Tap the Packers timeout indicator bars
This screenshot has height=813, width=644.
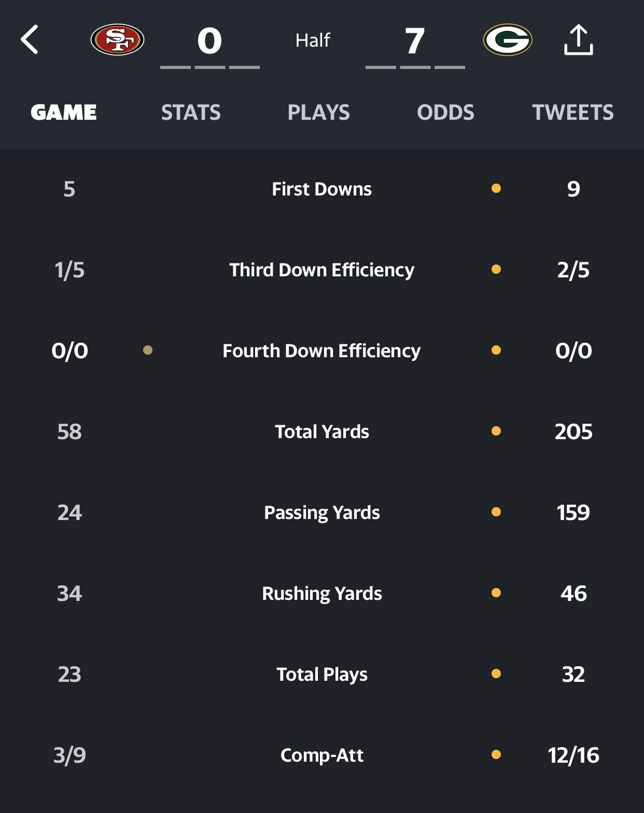coord(415,67)
